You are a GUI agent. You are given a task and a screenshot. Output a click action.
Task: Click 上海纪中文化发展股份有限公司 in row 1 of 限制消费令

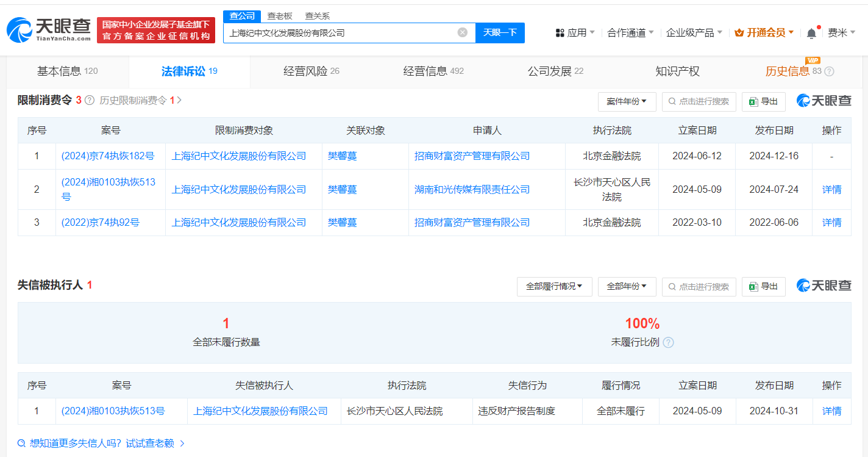239,156
